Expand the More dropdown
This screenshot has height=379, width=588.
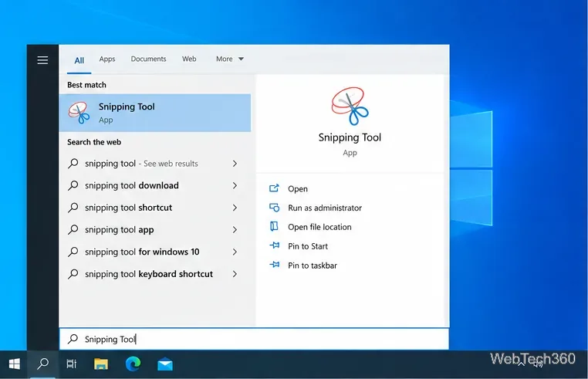(230, 59)
